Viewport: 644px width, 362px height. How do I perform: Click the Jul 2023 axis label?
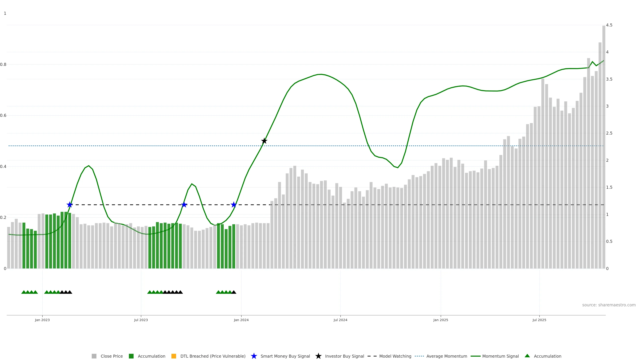click(141, 320)
